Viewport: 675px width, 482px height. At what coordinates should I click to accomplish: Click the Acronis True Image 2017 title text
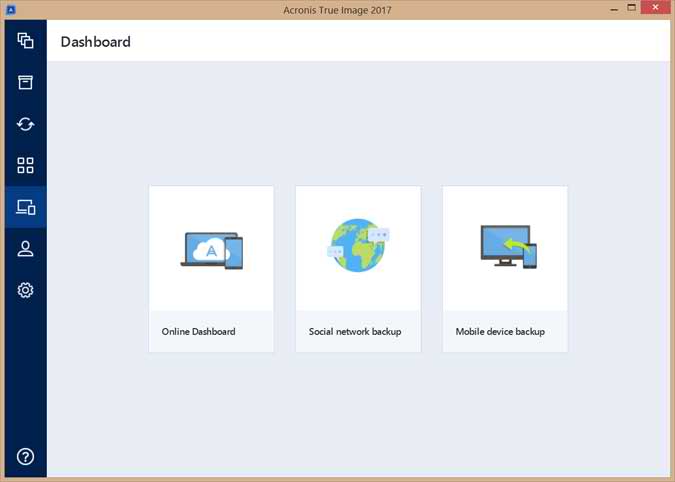337,10
